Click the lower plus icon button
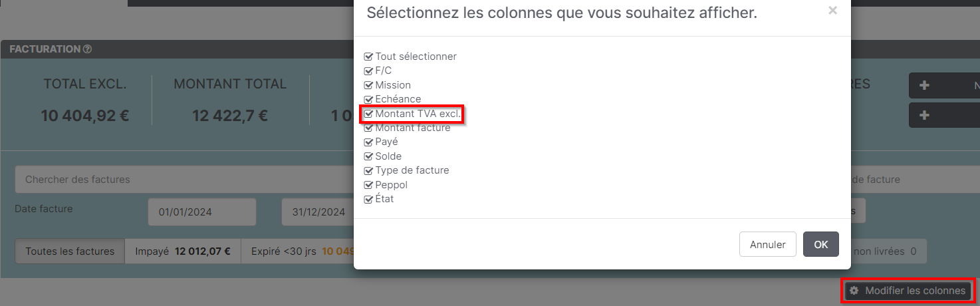Image resolution: width=980 pixels, height=306 pixels. click(x=923, y=115)
